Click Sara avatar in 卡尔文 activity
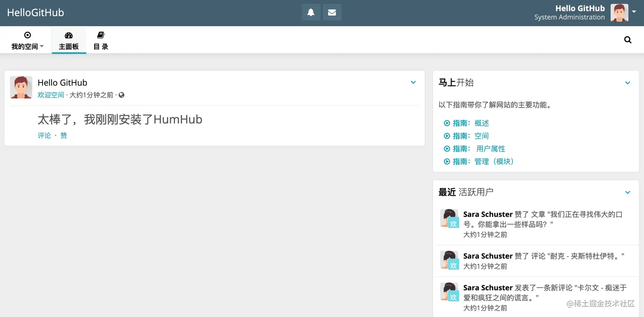The width and height of the screenshot is (644, 317). pos(449,291)
